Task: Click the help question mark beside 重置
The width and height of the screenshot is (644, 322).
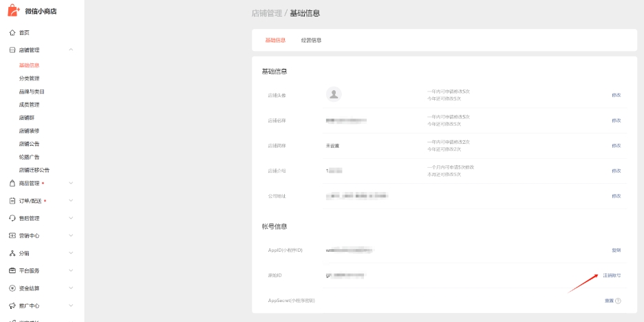Action: click(618, 301)
